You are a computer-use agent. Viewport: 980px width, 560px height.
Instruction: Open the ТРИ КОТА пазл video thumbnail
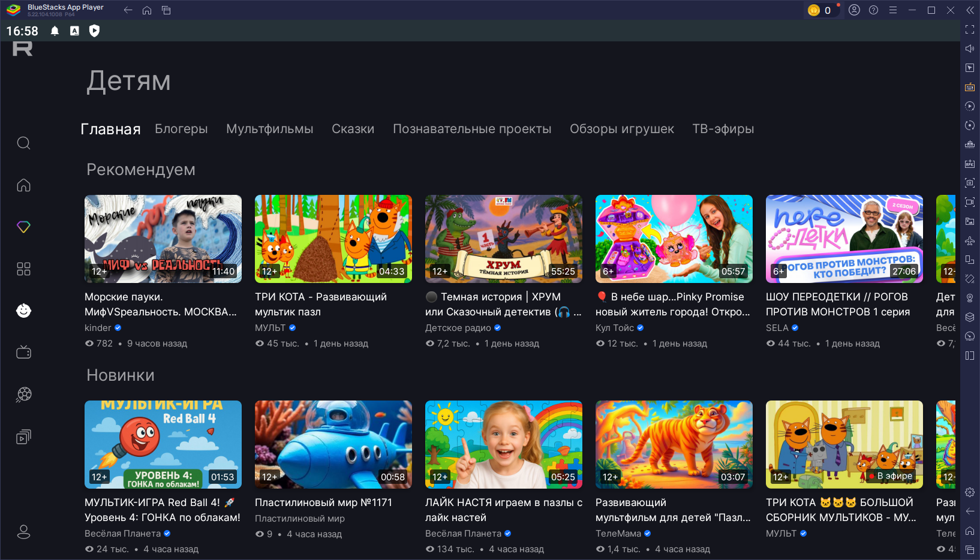click(x=333, y=239)
